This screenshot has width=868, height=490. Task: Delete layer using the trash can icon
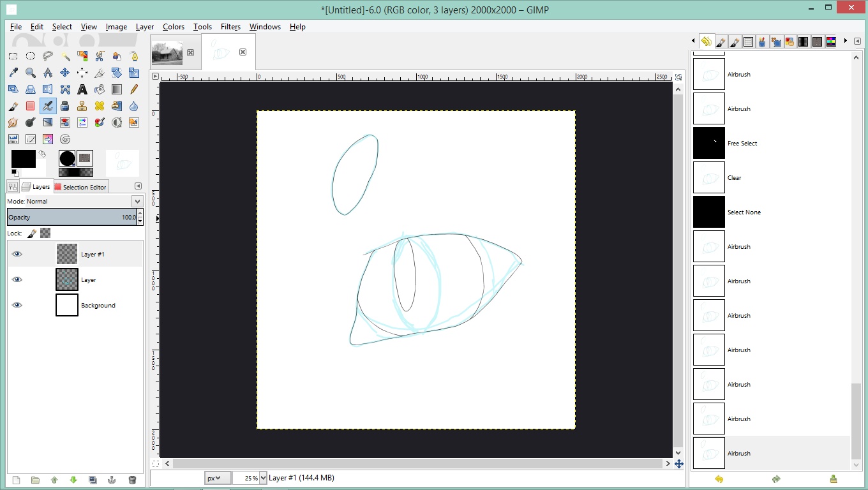132,480
